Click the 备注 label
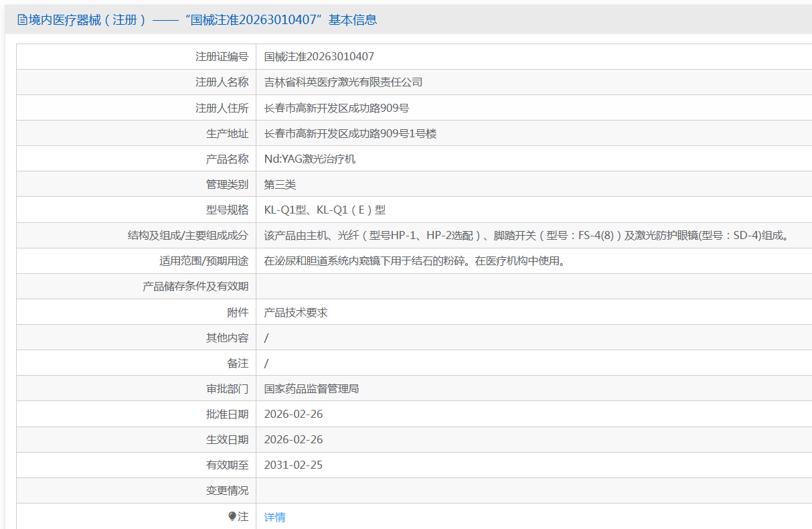This screenshot has width=812, height=529. tap(238, 363)
